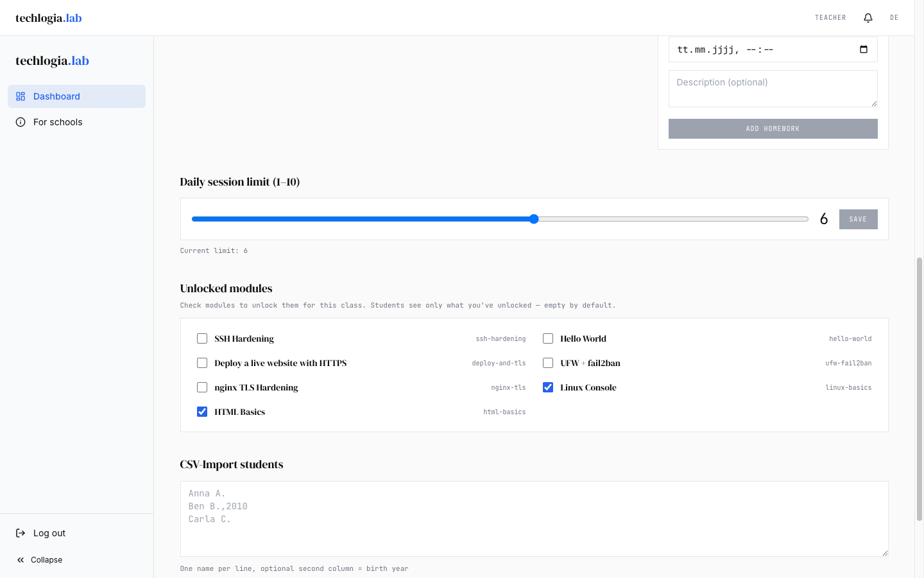This screenshot has height=578, width=924.
Task: Collapse the sidebar via Collapse label
Action: point(46,560)
